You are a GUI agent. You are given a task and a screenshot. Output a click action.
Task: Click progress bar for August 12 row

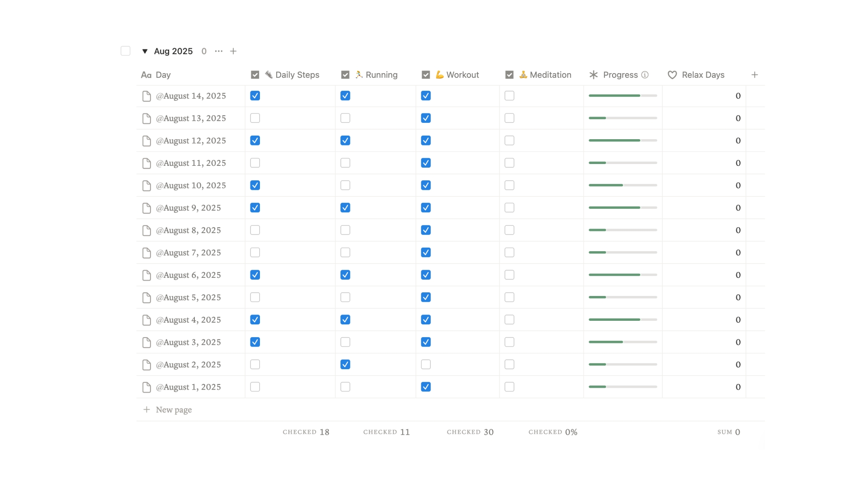pyautogui.click(x=623, y=141)
